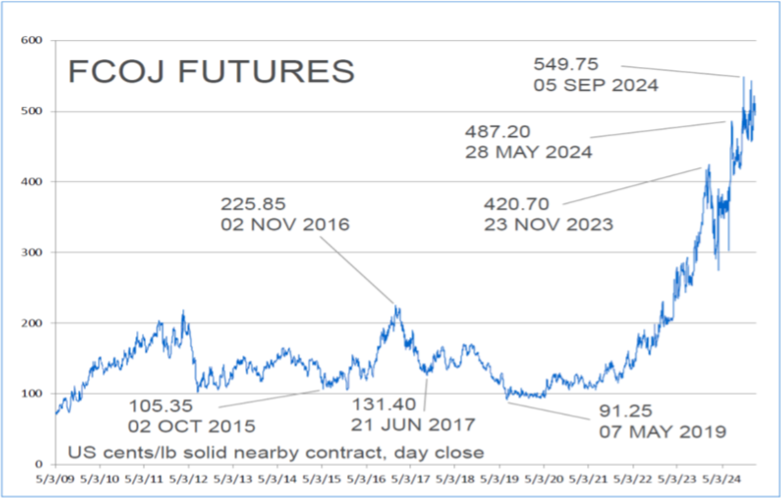The image size is (781, 499).
Task: Click the 500 y-axis tick label
Action: click(x=32, y=111)
